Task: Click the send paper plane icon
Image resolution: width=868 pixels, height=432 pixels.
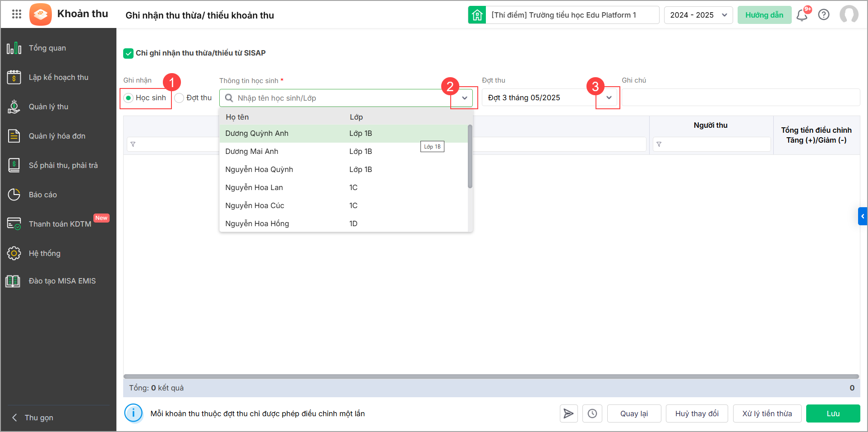Action: tap(568, 413)
